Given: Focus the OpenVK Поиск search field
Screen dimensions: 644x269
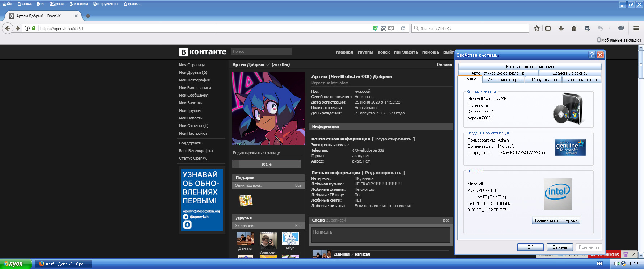Looking at the screenshot, I should coord(261,51).
